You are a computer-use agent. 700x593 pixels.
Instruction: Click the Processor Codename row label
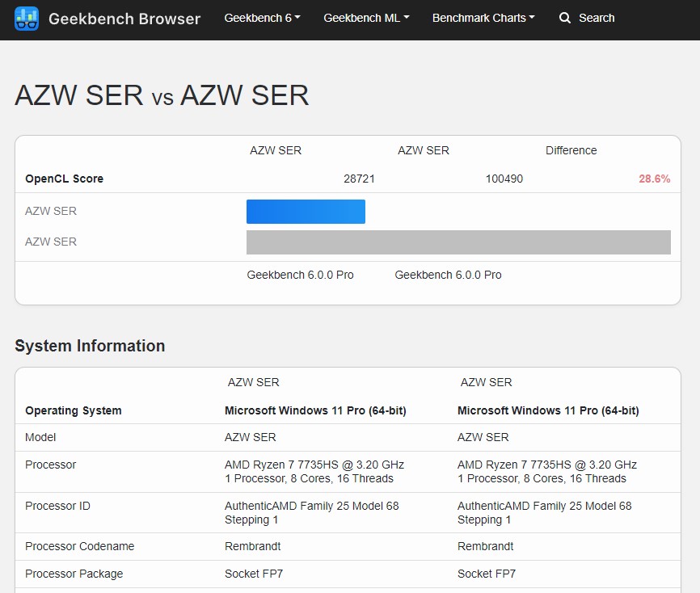pos(79,546)
